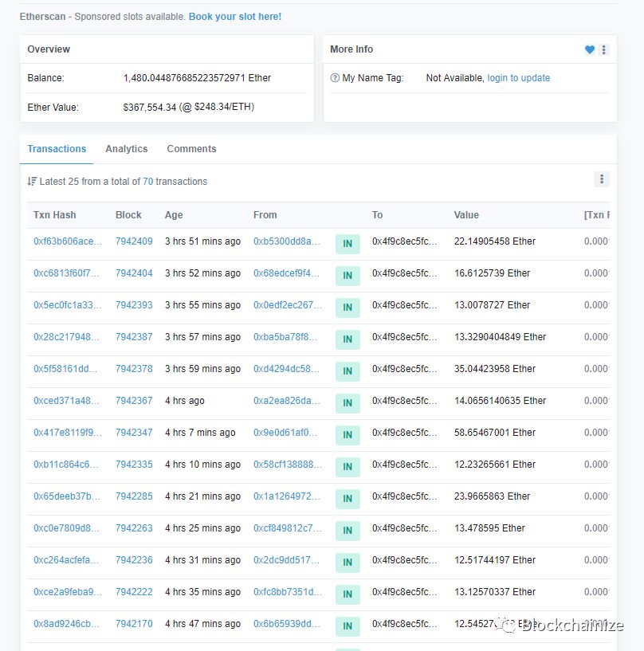Click the IN badge on the first transaction

[348, 244]
